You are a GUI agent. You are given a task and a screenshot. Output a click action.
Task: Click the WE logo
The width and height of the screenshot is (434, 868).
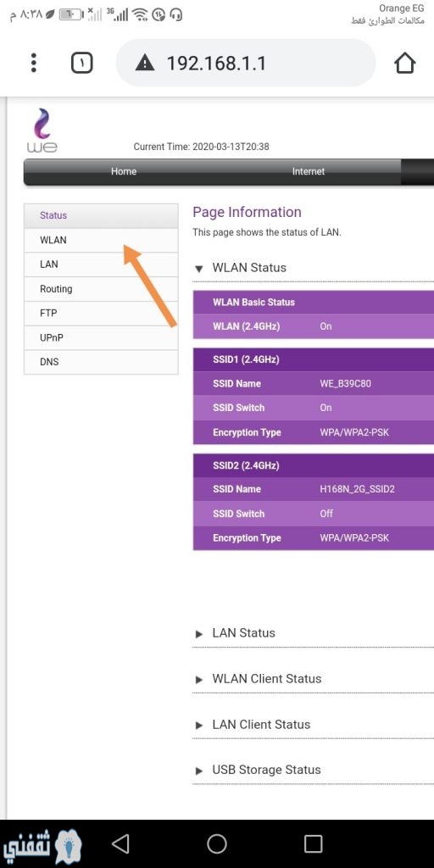coord(42,131)
